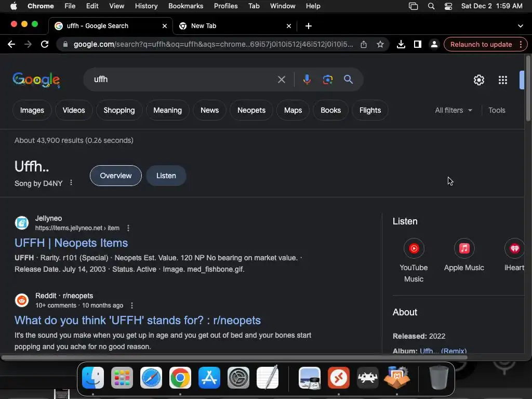This screenshot has width=532, height=399.
Task: Open more options for Reddit result
Action: [x=131, y=305]
